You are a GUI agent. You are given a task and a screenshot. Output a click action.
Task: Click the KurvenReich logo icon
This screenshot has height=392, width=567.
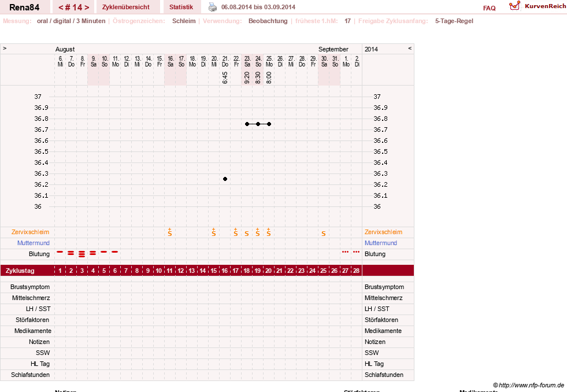pyautogui.click(x=514, y=6)
